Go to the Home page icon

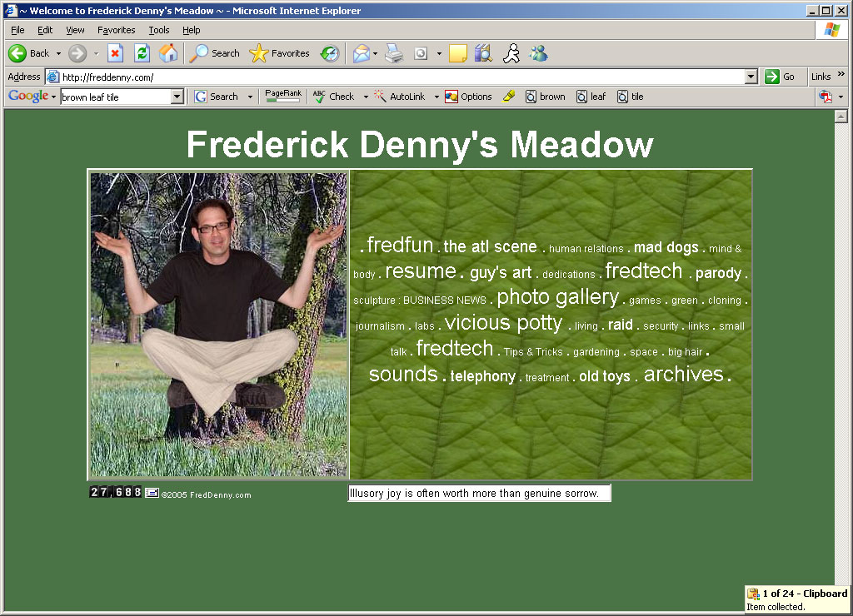[168, 53]
